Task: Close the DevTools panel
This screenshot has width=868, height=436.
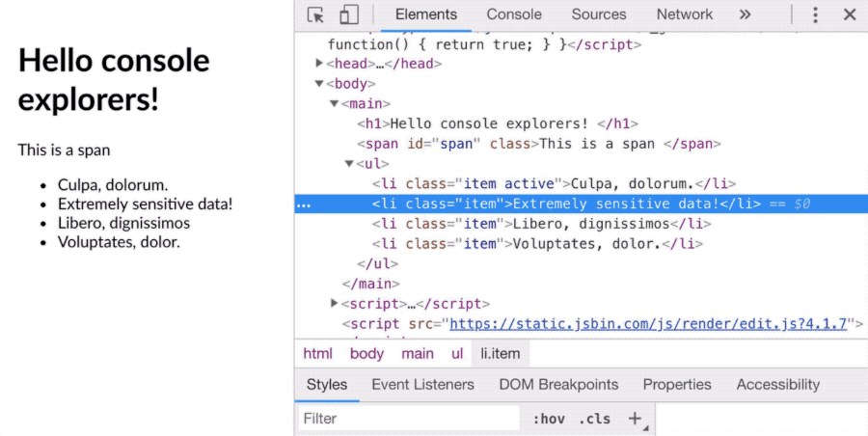Action: (850, 14)
